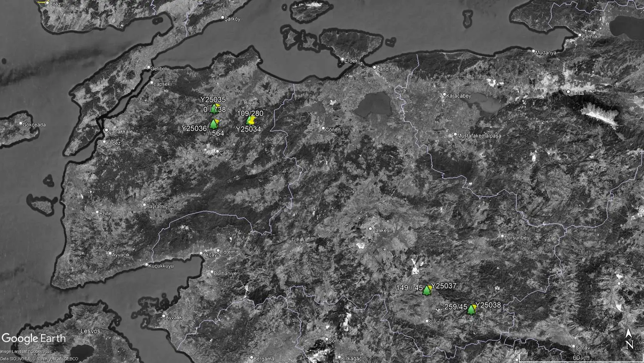Select the Y25037 placemark label

click(444, 286)
